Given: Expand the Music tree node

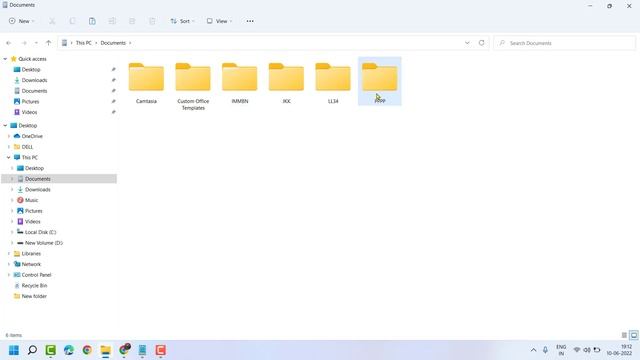Looking at the screenshot, I should [x=12, y=200].
